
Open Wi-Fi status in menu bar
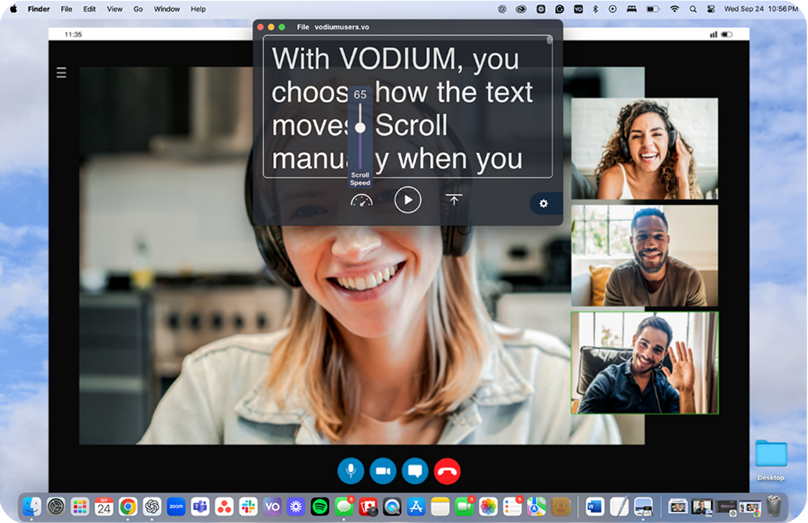pos(674,9)
